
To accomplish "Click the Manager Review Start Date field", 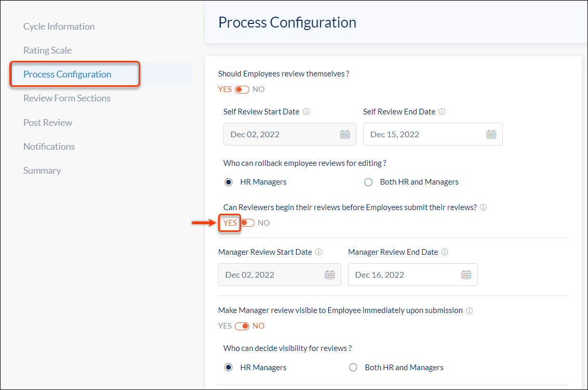I will 280,275.
